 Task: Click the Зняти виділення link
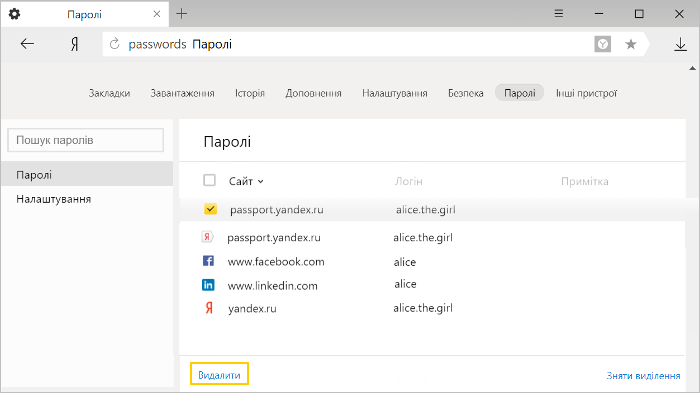[x=643, y=376]
